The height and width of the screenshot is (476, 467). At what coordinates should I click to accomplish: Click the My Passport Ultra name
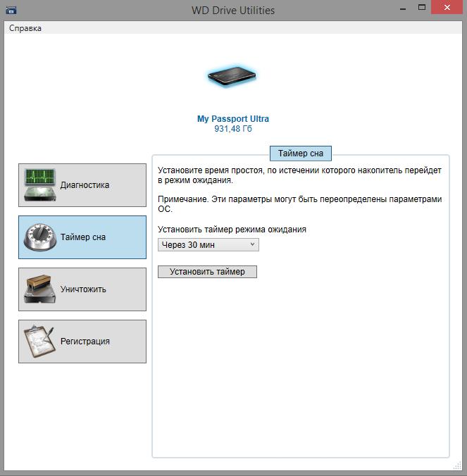click(233, 119)
